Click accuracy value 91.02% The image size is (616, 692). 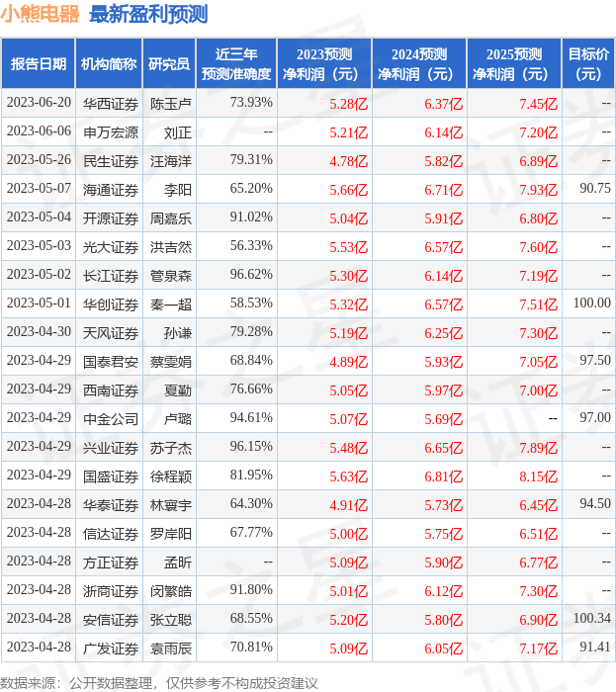251,217
